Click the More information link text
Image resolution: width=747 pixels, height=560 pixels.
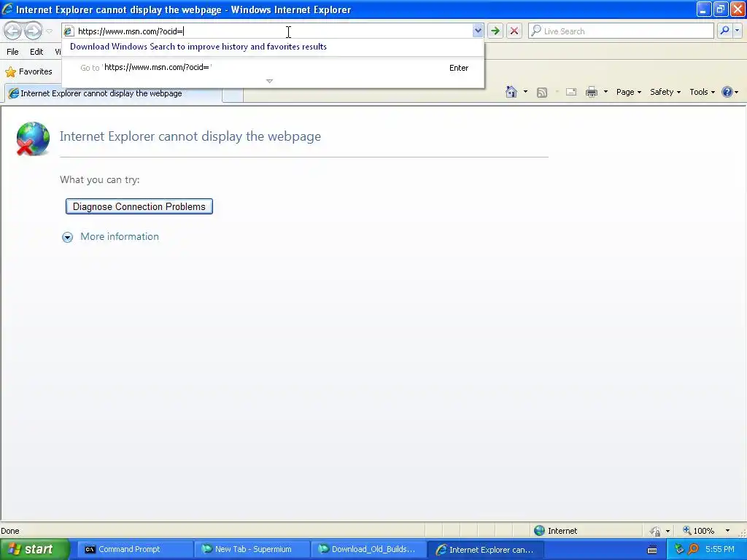(120, 237)
